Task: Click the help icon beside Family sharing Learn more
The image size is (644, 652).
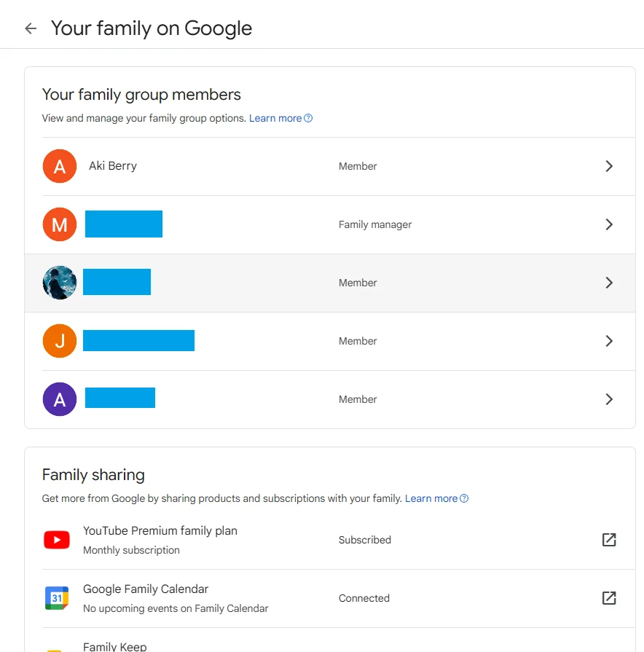Action: click(x=464, y=498)
